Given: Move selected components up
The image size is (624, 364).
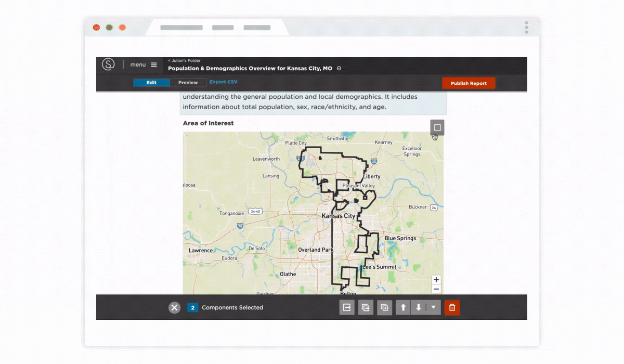Looking at the screenshot, I should pyautogui.click(x=403, y=307).
